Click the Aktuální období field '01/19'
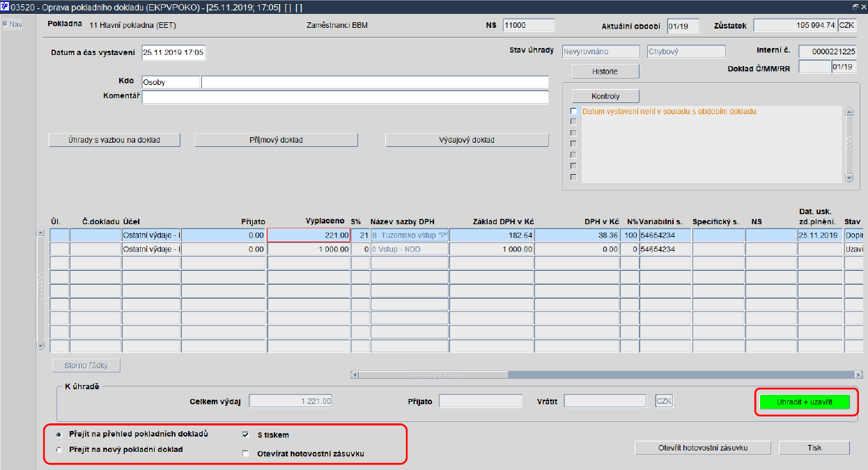Screen dimensions: 868x470 683,26
